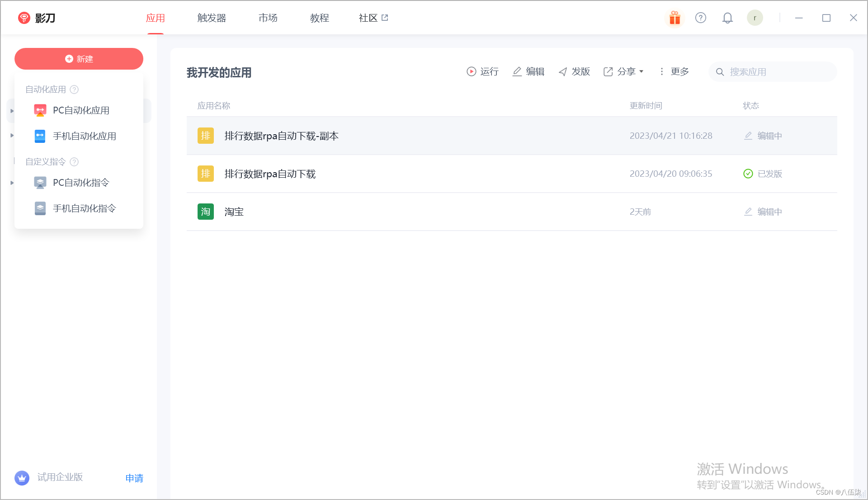The width and height of the screenshot is (868, 500).
Task: Expand the 手机自动化应用 tree arrow
Action: [12, 136]
